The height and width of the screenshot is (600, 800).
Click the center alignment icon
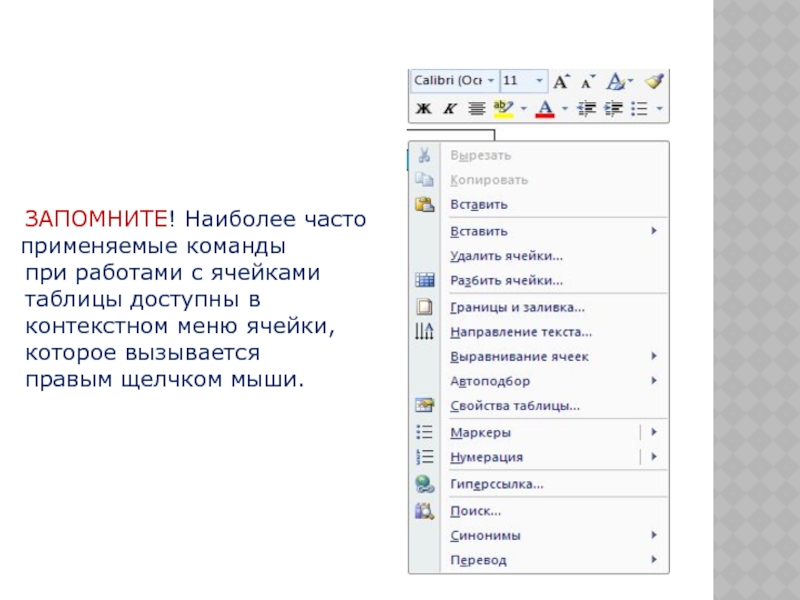(x=477, y=108)
